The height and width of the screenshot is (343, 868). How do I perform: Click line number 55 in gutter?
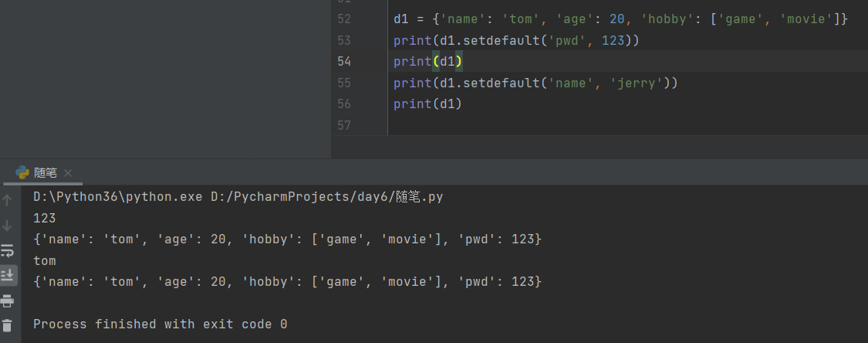(x=344, y=83)
